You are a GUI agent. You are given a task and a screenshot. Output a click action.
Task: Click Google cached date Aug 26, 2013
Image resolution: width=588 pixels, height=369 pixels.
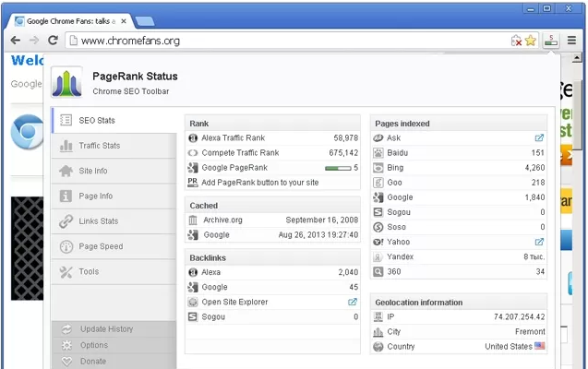[x=318, y=235]
